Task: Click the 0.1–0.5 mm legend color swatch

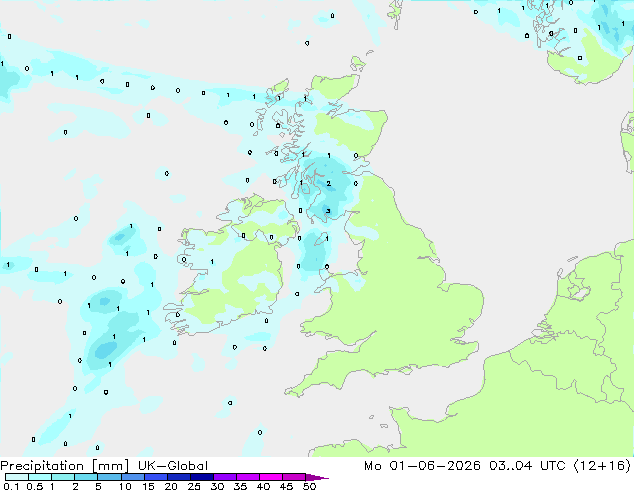Action: pyautogui.click(x=17, y=477)
